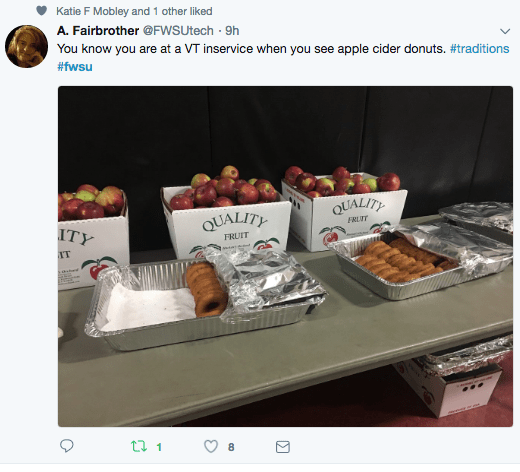Image resolution: width=520 pixels, height=472 pixels.
Task: Enlarge the apple cider donuts photo
Action: tap(285, 256)
